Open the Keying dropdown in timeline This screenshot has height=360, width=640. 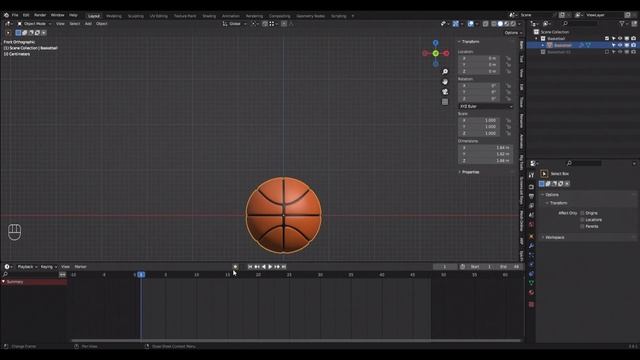49,267
